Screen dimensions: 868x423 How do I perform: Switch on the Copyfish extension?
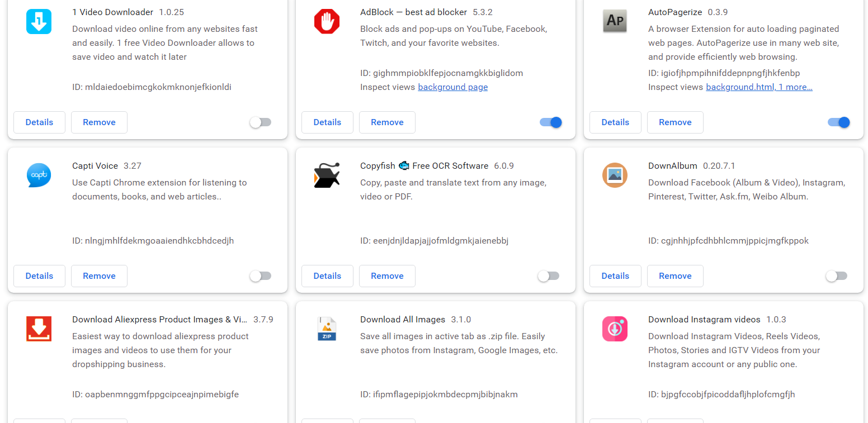(549, 276)
